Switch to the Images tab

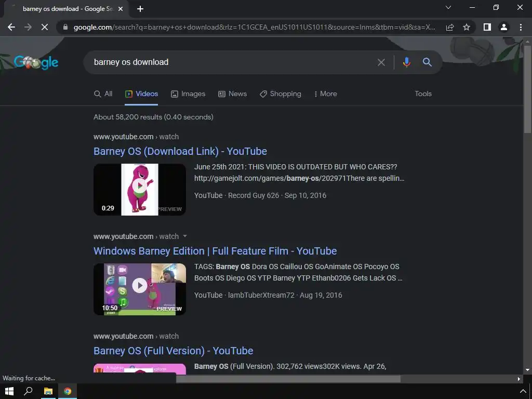(188, 94)
